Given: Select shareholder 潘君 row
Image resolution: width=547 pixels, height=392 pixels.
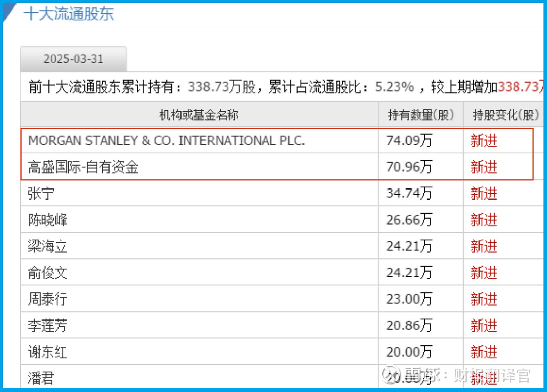Looking at the screenshot, I should [41, 378].
